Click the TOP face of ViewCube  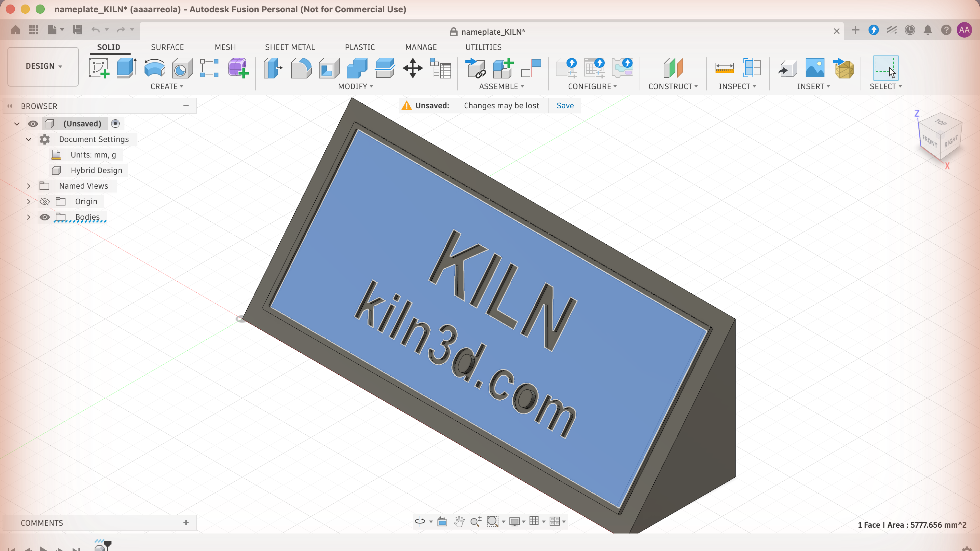(940, 122)
